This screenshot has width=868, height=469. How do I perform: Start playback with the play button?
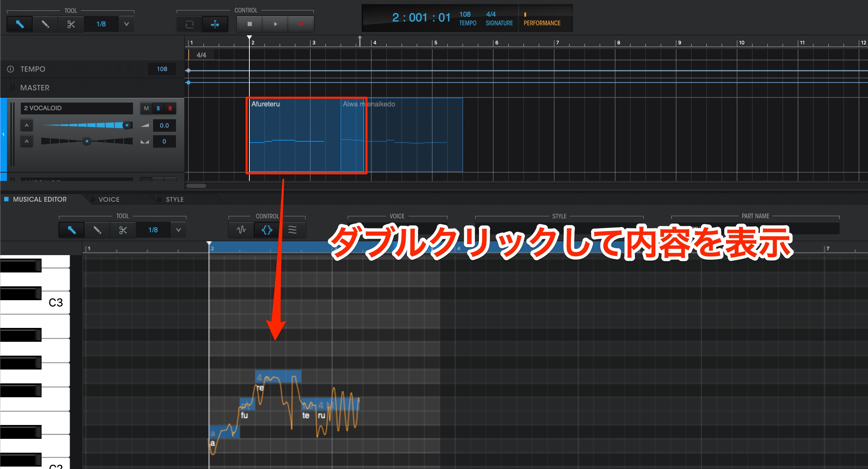[x=275, y=24]
